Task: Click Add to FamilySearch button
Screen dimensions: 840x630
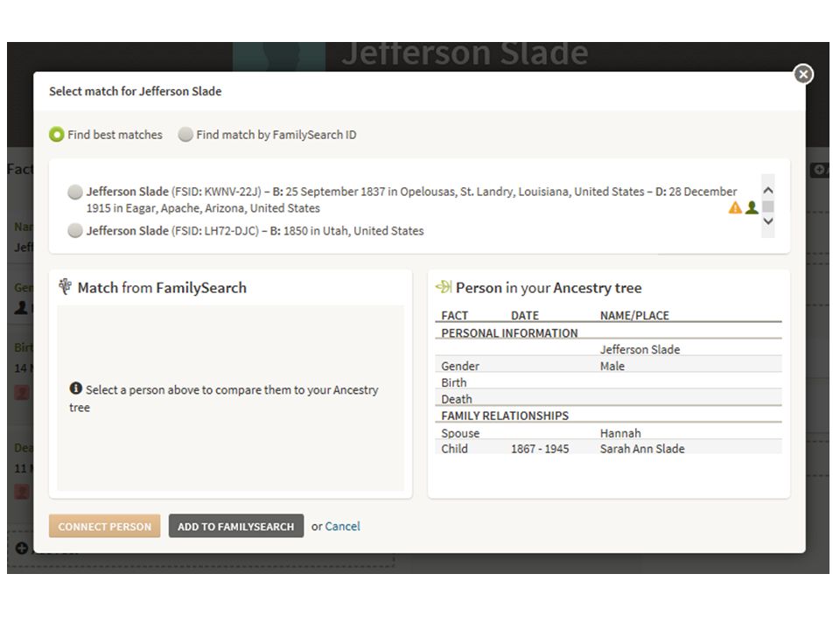Action: 235,526
